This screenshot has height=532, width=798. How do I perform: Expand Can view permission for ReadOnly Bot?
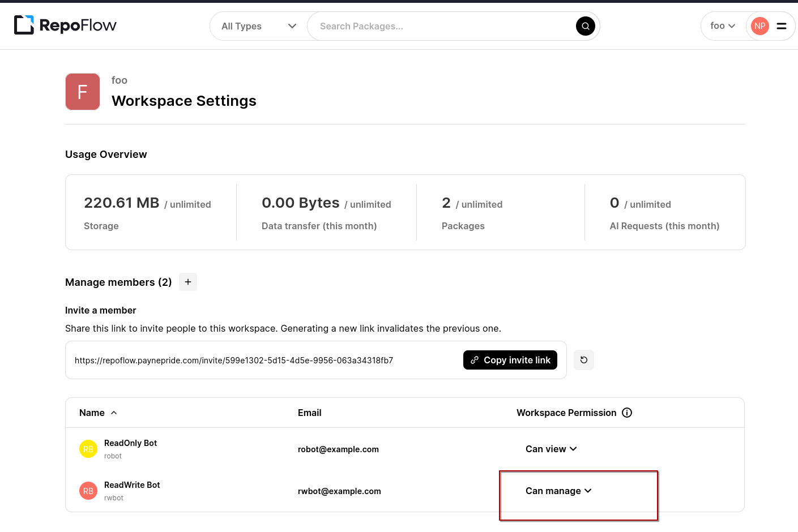551,449
